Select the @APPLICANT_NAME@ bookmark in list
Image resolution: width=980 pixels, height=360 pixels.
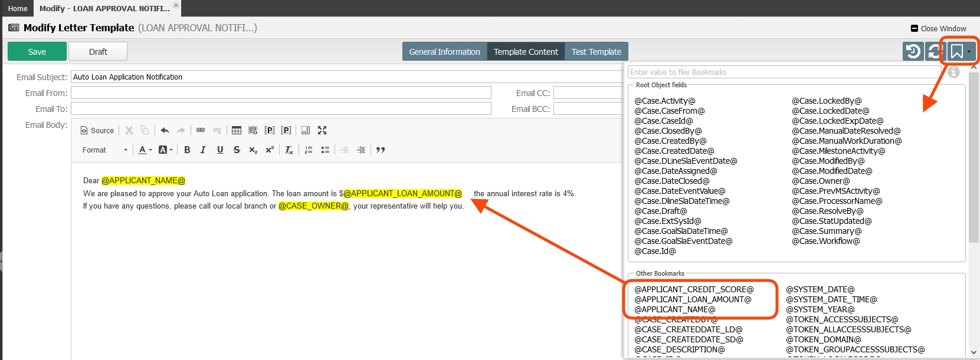[675, 309]
